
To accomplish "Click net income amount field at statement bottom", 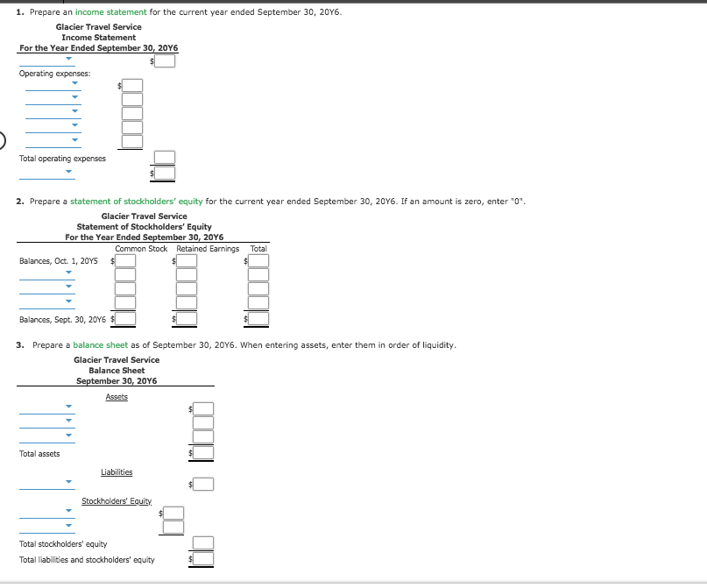I will tap(165, 174).
